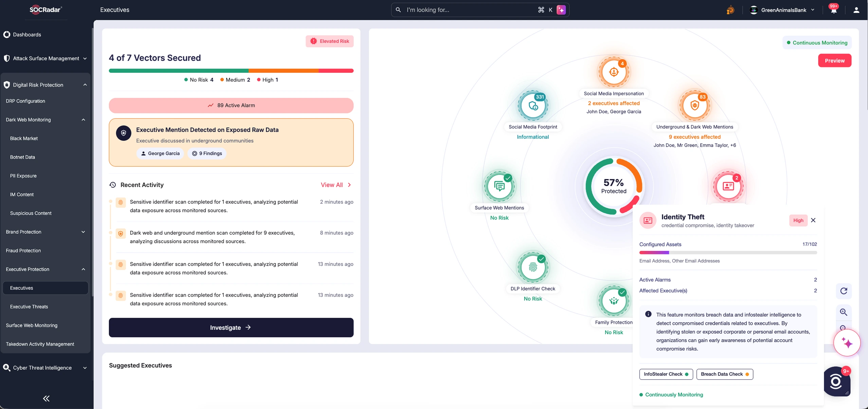Screen dimensions: 868x409
Task: Click the user profile icon
Action: (856, 10)
